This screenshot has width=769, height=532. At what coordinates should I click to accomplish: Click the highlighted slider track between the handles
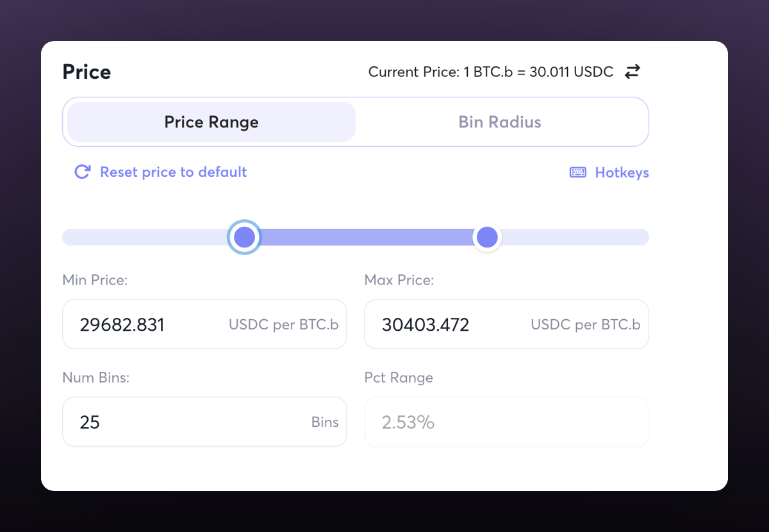pyautogui.click(x=365, y=237)
